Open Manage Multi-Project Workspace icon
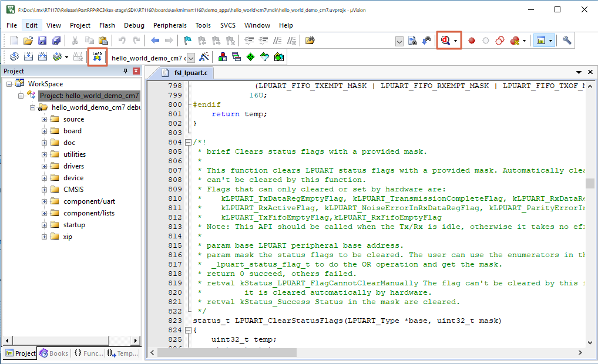The image size is (598, 364). [237, 57]
